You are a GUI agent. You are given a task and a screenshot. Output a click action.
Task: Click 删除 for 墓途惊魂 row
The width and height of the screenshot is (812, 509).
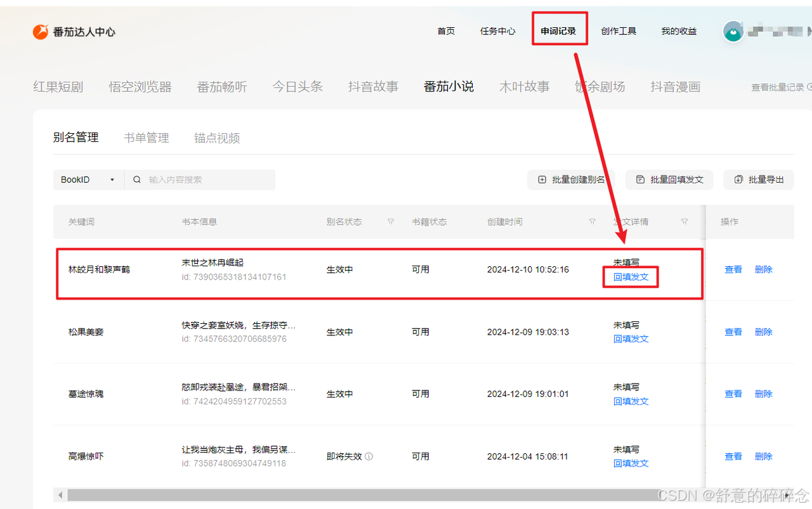764,394
